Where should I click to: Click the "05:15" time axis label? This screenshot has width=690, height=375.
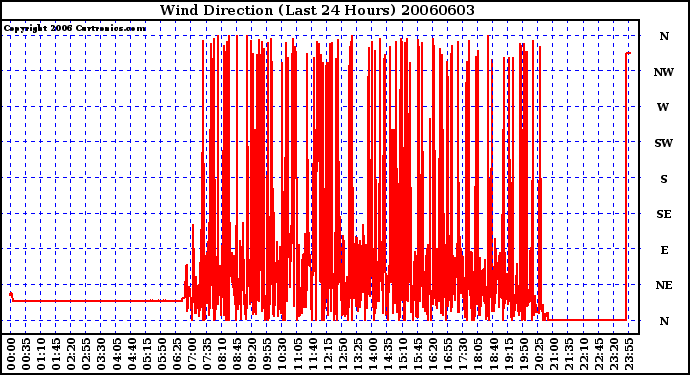pos(147,354)
